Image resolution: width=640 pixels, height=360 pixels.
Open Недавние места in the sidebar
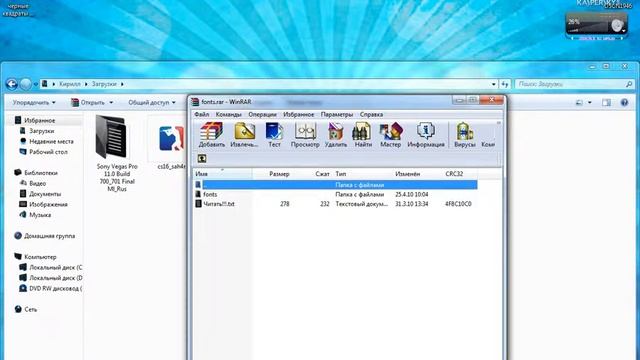click(51, 141)
